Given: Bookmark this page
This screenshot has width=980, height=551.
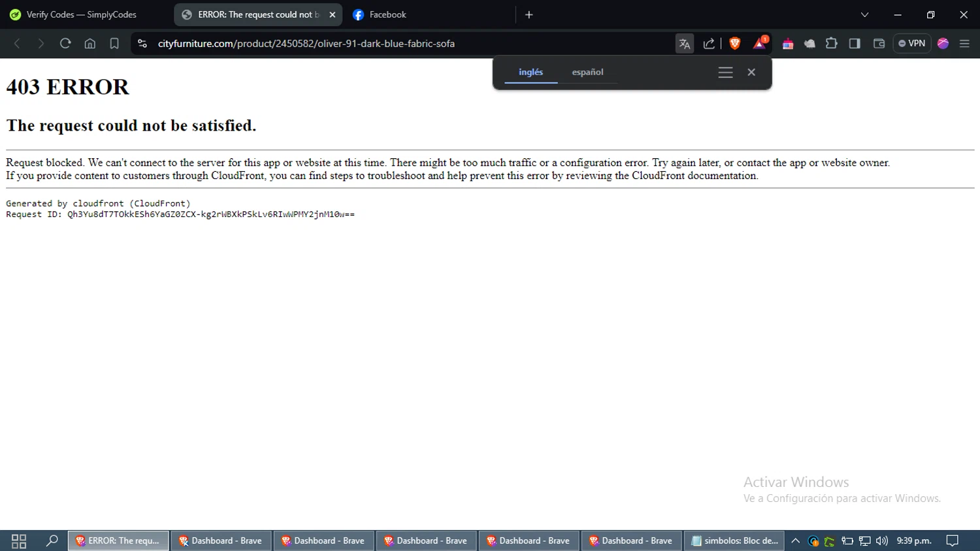Looking at the screenshot, I should click(x=114, y=44).
